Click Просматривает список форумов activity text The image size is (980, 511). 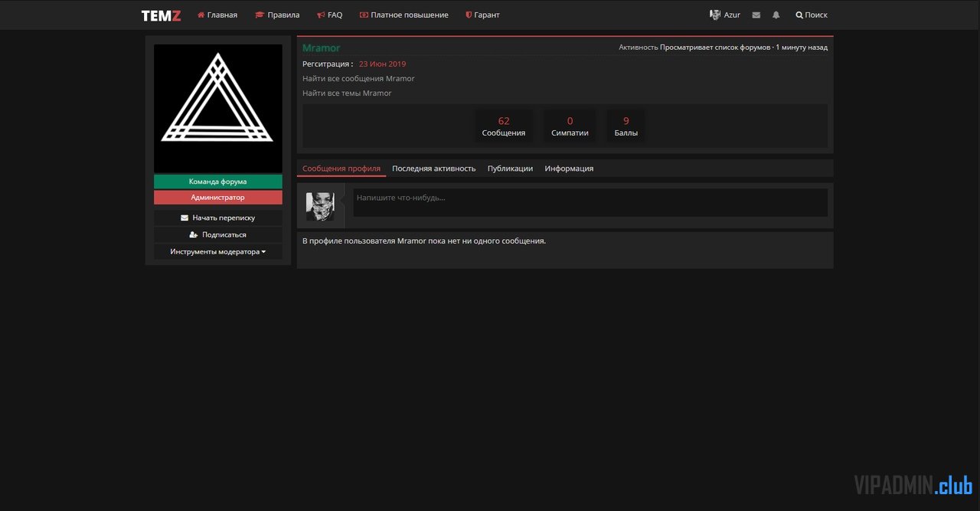coord(715,47)
